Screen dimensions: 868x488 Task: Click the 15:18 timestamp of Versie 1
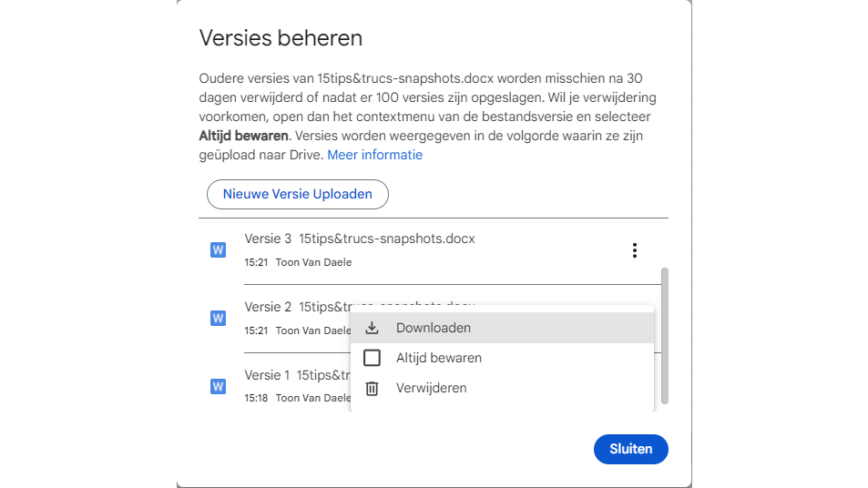tap(256, 398)
